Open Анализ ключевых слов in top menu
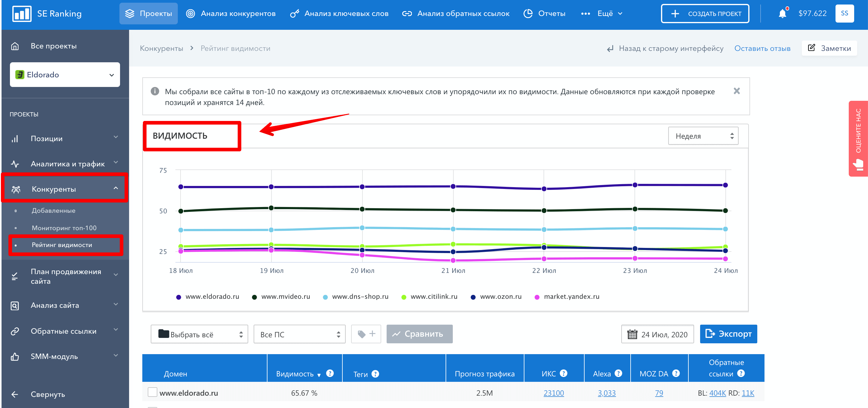The image size is (868, 408). pos(339,14)
